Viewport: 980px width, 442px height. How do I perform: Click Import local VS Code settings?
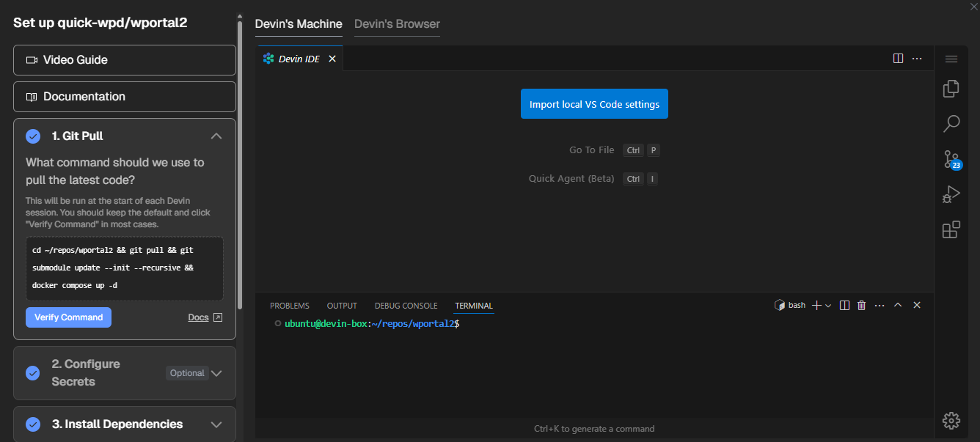[x=594, y=104]
